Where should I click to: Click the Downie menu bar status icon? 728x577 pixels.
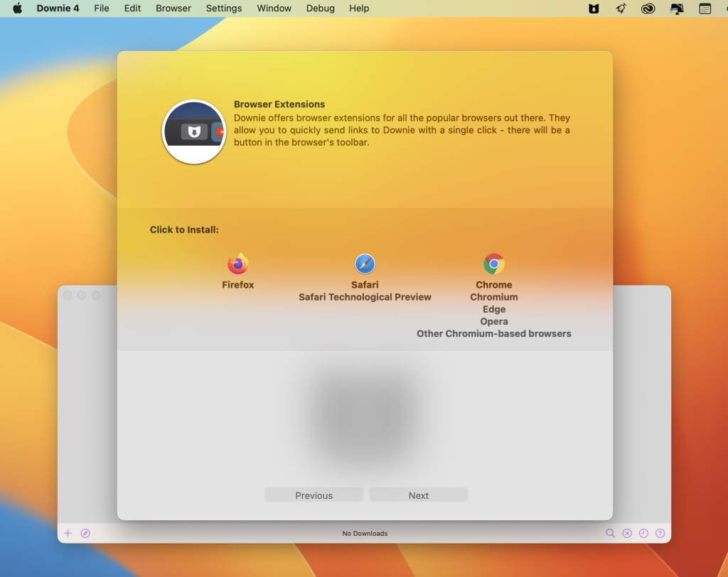pyautogui.click(x=594, y=9)
